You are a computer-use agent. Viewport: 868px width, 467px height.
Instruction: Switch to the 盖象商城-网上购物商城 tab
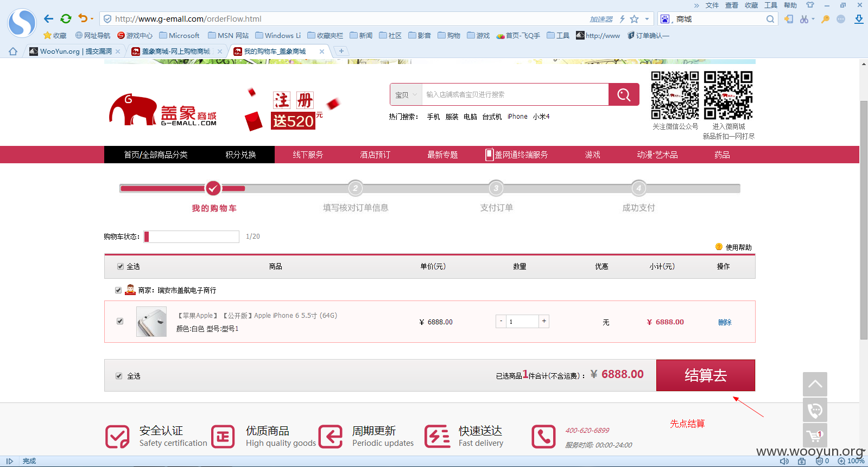(x=176, y=52)
